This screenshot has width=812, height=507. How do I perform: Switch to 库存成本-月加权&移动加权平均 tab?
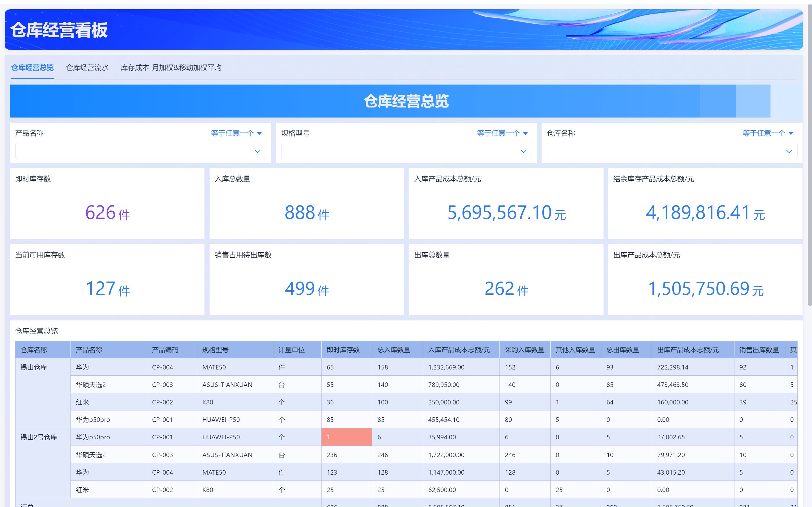point(171,67)
